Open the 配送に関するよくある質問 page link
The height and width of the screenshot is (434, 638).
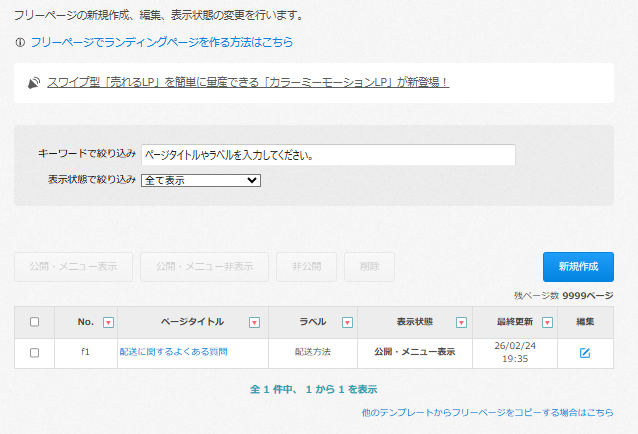tap(174, 353)
